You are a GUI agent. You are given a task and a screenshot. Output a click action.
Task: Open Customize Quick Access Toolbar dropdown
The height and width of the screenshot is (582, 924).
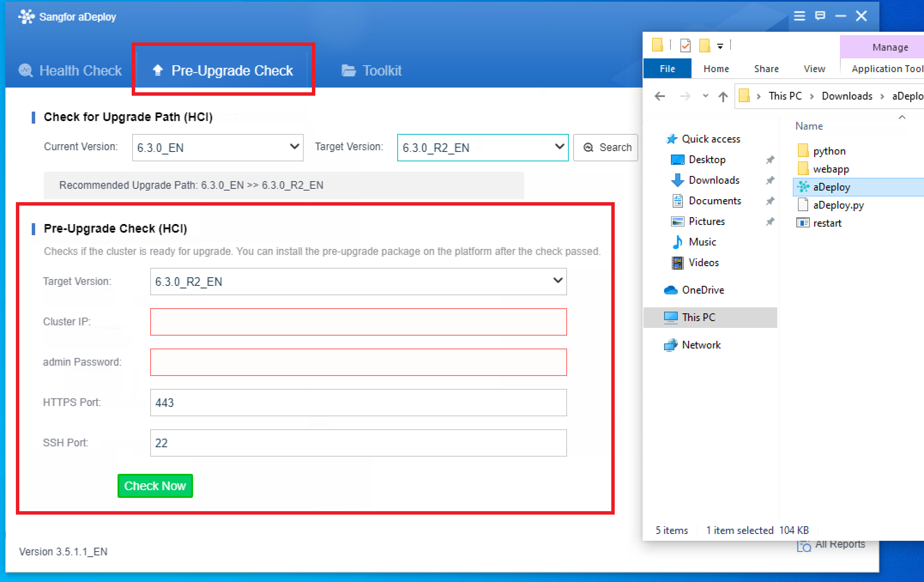point(720,46)
